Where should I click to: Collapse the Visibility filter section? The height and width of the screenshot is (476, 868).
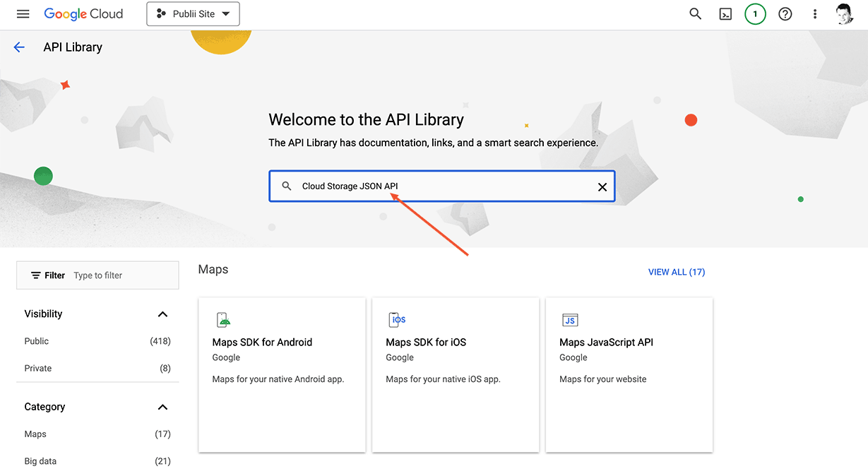pos(162,314)
